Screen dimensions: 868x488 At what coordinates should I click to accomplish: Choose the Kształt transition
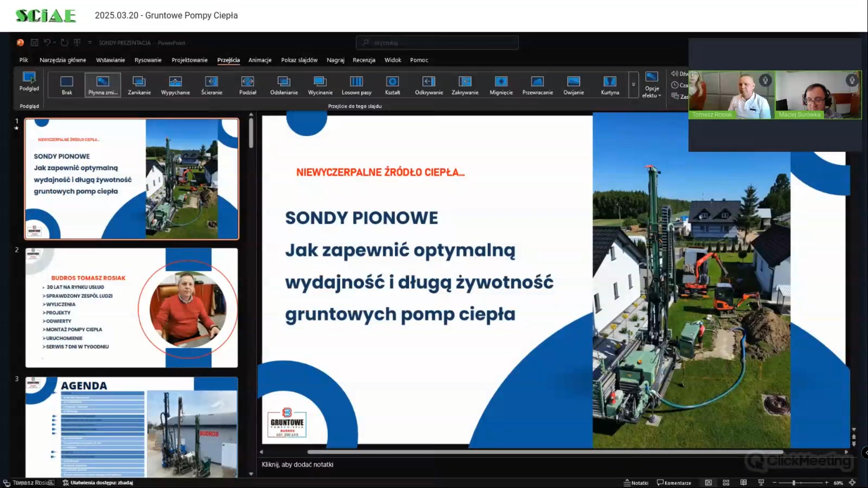click(x=393, y=85)
